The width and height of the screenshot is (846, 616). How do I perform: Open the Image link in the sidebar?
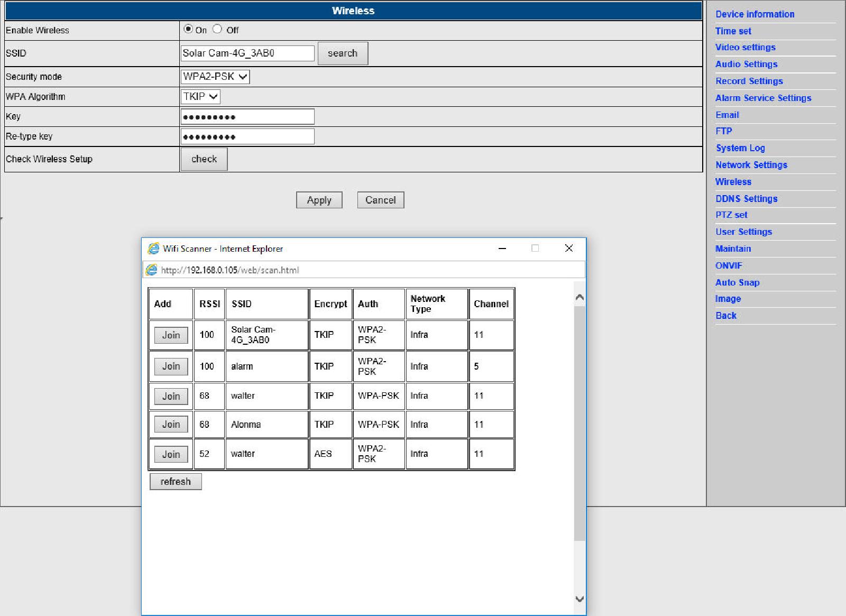728,299
